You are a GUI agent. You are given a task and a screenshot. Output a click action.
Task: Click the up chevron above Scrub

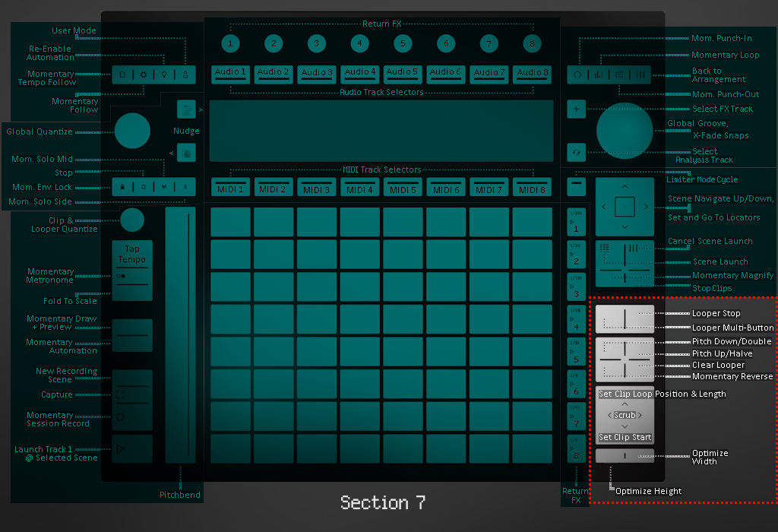625,404
